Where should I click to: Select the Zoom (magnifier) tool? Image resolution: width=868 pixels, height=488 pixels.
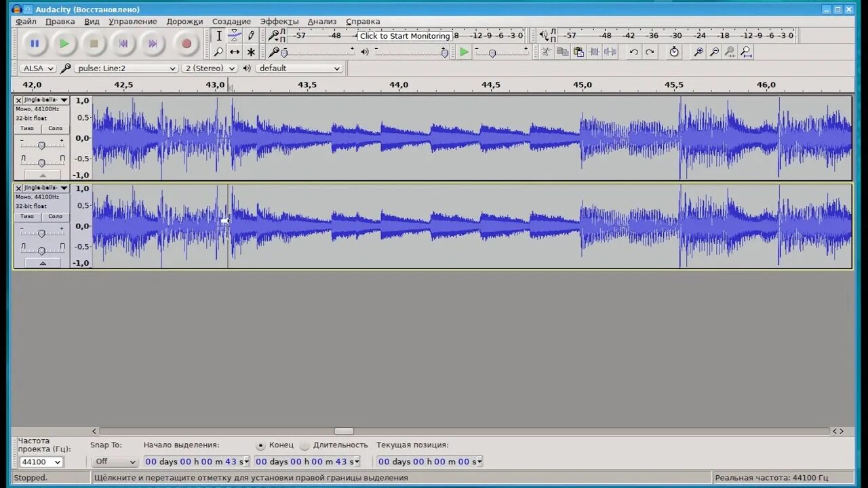tap(218, 52)
